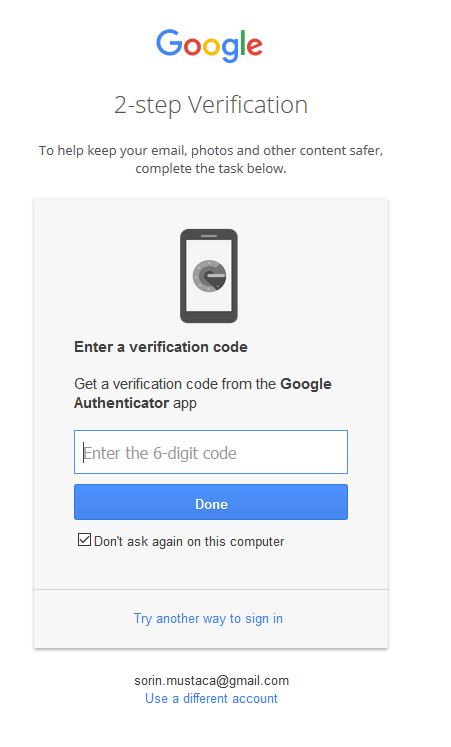Click the sorin.mustaca@gmail.com account email
The width and height of the screenshot is (451, 747).
click(x=211, y=680)
